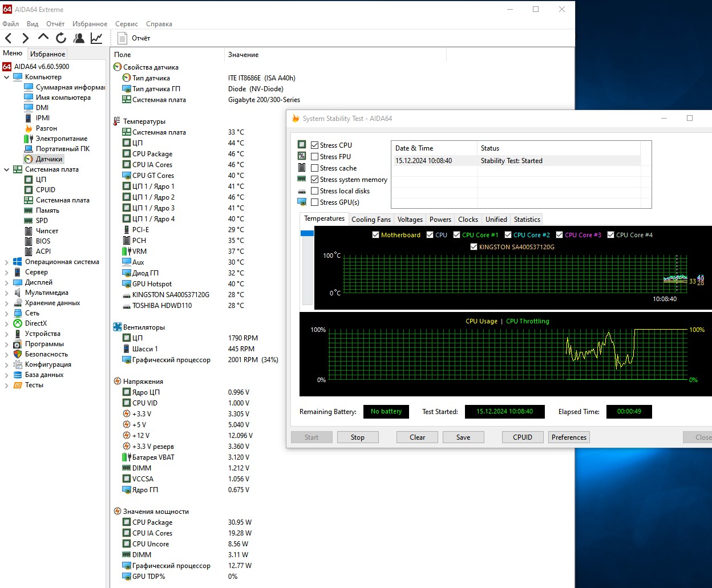Open the user profile toolbar icon

point(79,38)
